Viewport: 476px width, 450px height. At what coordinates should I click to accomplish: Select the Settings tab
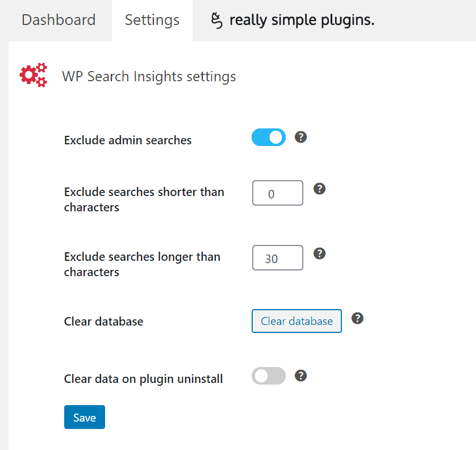click(x=152, y=20)
